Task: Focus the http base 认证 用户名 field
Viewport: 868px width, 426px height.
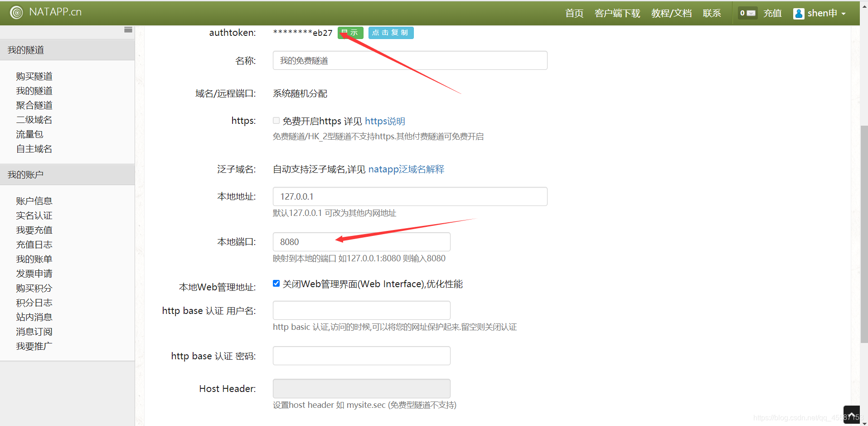Action: tap(361, 310)
